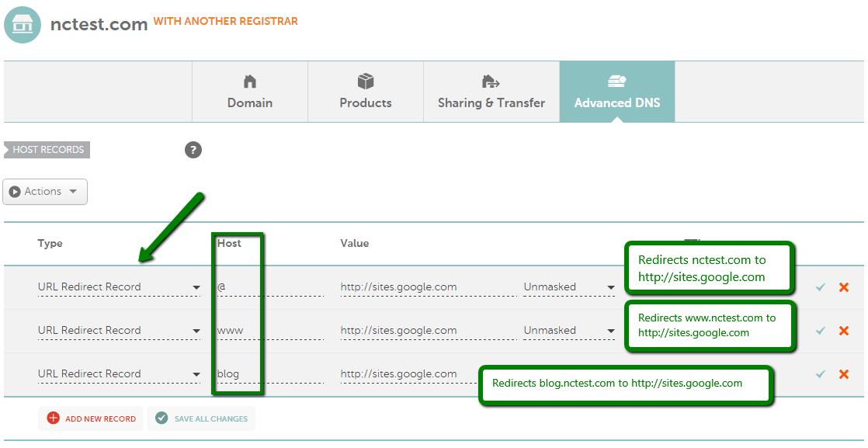Click the storefront domain icon beside nctest.com
The width and height of the screenshot is (868, 448).
pyautogui.click(x=23, y=25)
